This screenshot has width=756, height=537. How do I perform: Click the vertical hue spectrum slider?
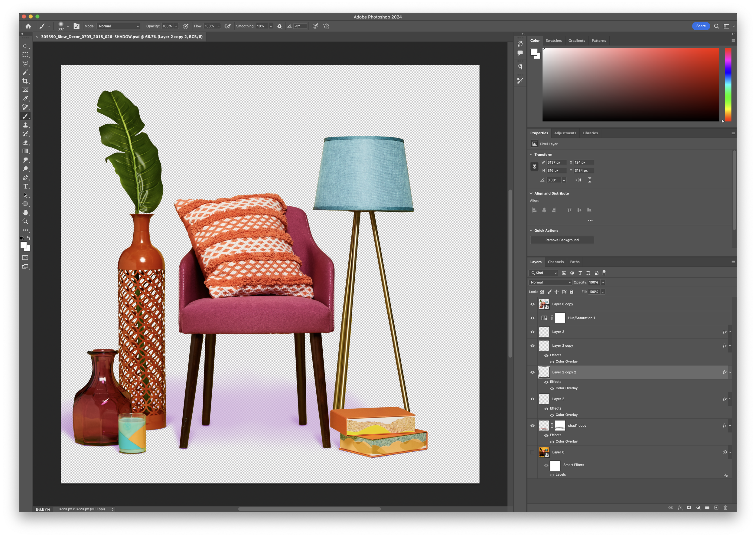728,84
